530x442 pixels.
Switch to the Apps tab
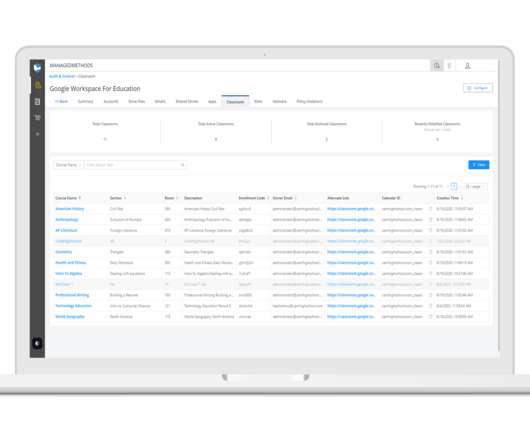[212, 101]
